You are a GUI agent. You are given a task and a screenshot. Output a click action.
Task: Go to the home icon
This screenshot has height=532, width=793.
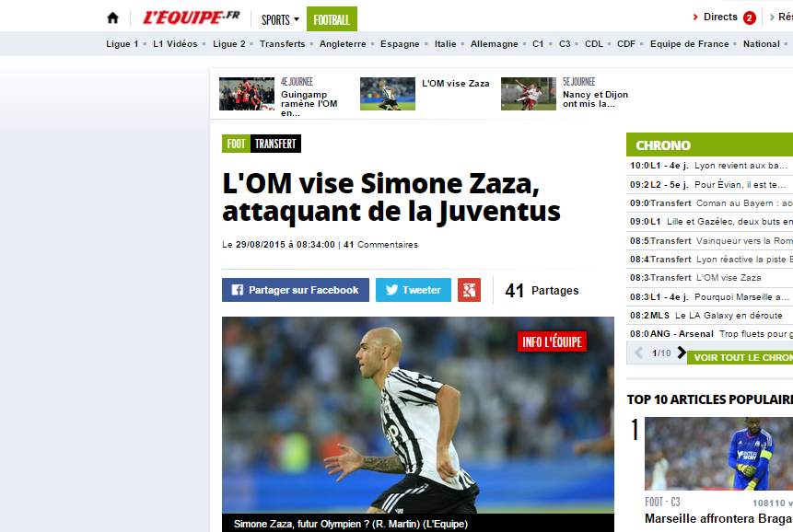[x=112, y=18]
